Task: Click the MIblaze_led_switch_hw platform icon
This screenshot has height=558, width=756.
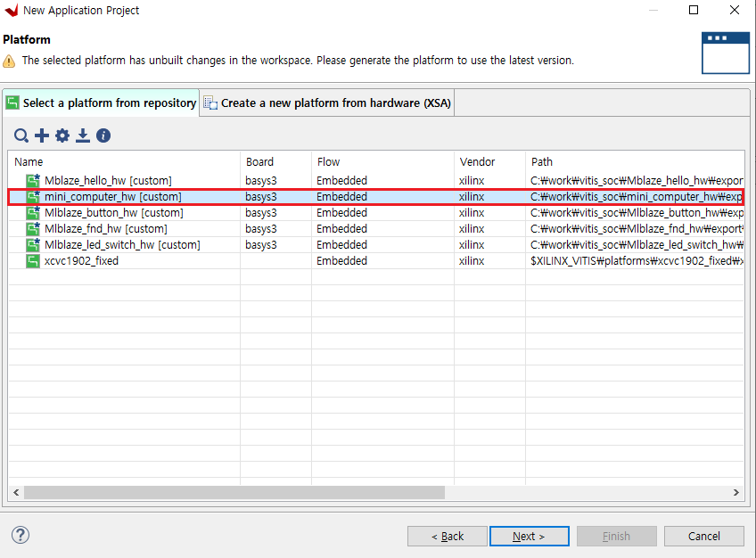Action: point(33,245)
